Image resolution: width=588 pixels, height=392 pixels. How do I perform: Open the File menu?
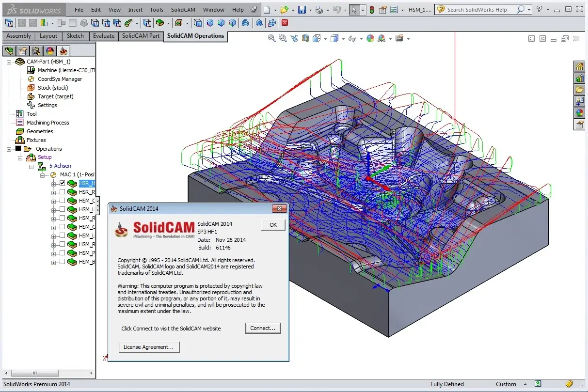click(79, 9)
